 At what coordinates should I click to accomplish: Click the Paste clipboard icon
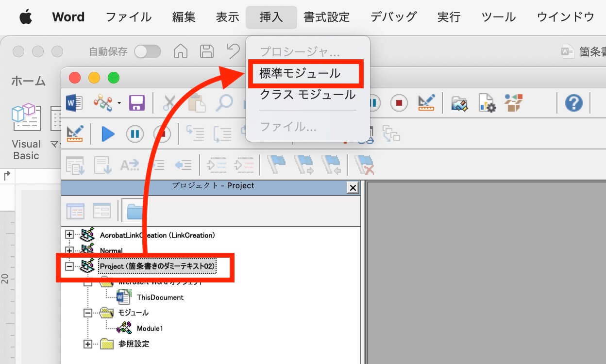(197, 103)
